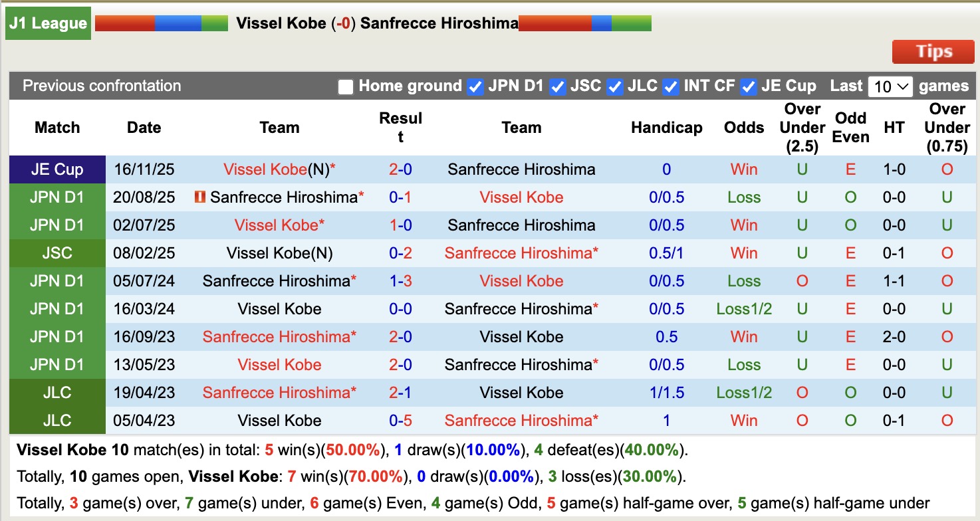Click the JLC row label for the 19/04/23 match

tap(57, 392)
